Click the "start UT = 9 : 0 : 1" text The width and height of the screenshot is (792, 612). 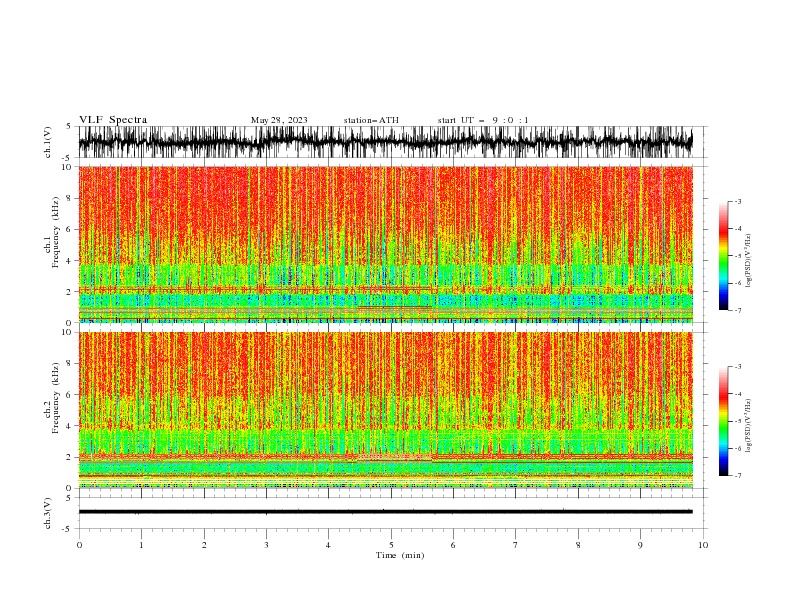click(483, 120)
